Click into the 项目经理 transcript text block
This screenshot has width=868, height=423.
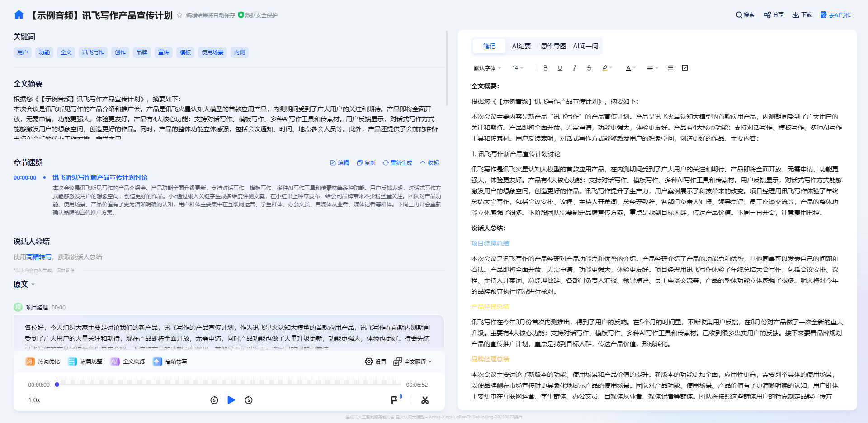(229, 333)
